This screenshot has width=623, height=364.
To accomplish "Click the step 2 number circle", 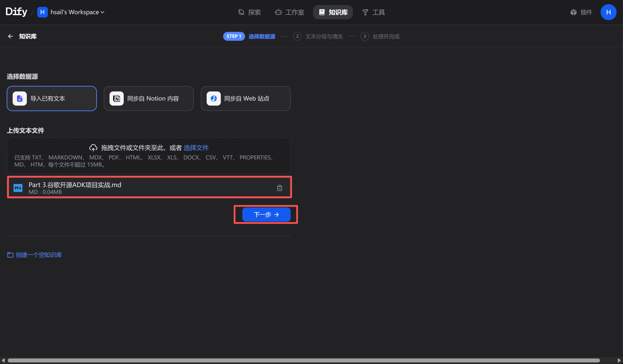I will 297,36.
